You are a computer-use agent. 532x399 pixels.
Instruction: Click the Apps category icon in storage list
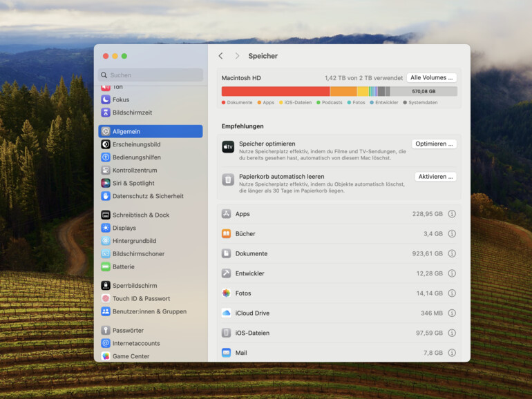[x=227, y=214]
